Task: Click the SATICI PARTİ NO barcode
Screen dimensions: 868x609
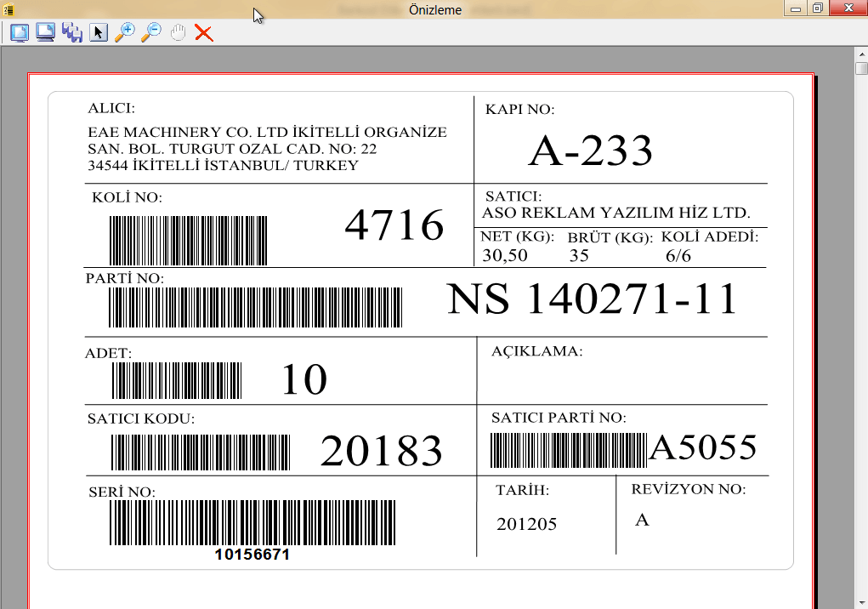Action: (569, 451)
